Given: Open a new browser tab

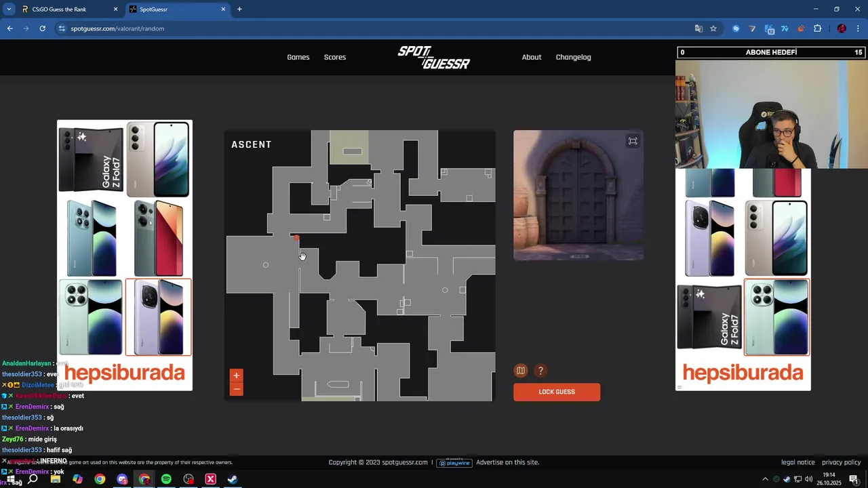Looking at the screenshot, I should pyautogui.click(x=239, y=9).
